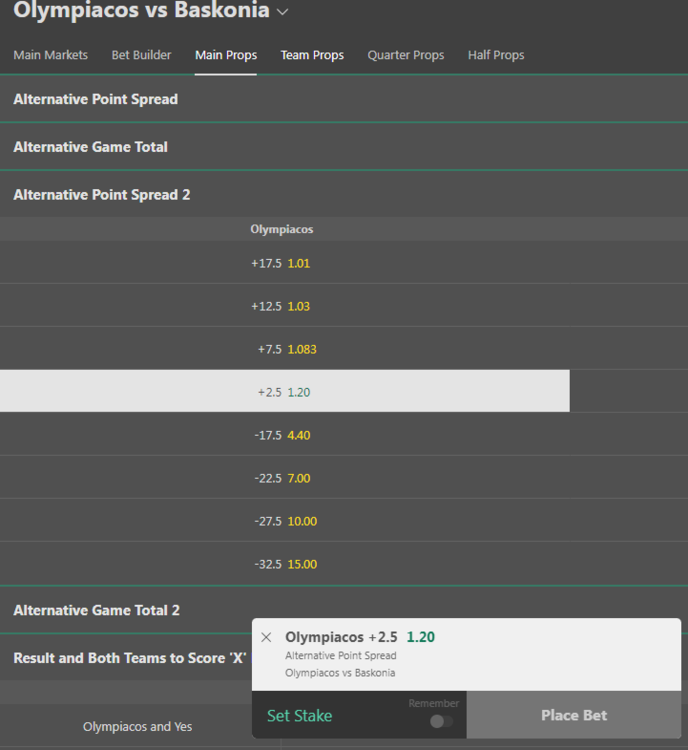Choose Olympiacos -17.5 at odds 4.40
The height and width of the screenshot is (750, 688).
click(285, 434)
